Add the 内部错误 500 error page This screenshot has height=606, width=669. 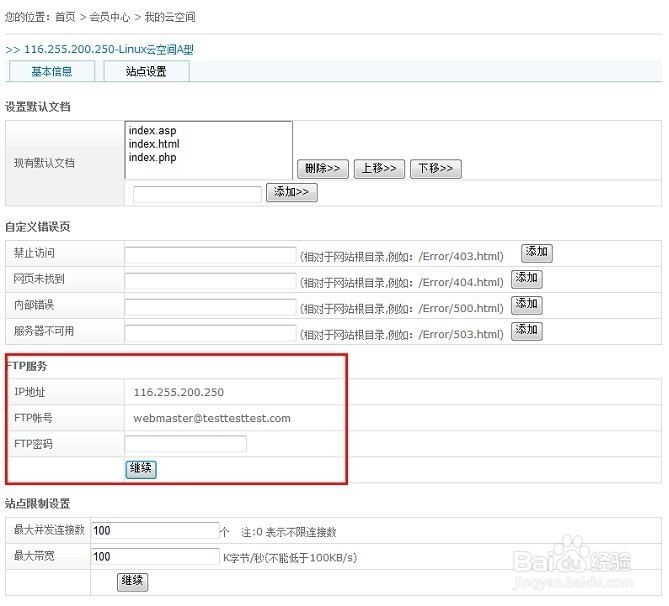pyautogui.click(x=527, y=305)
